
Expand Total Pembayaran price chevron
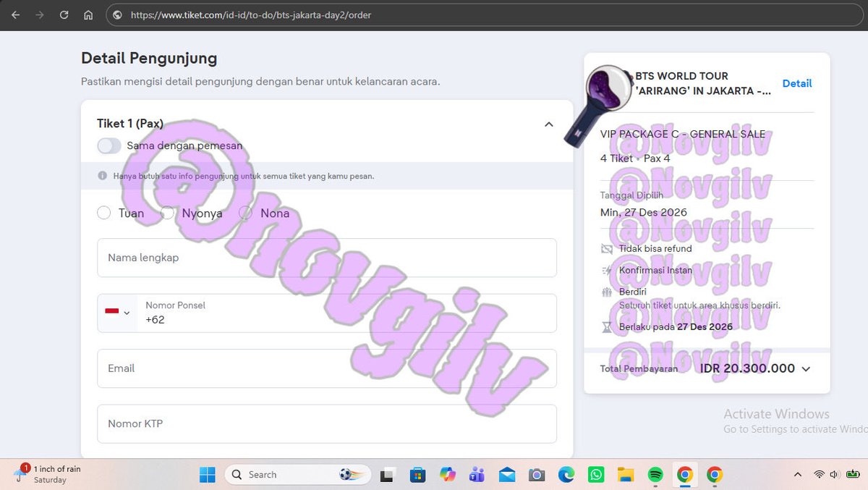tap(806, 369)
